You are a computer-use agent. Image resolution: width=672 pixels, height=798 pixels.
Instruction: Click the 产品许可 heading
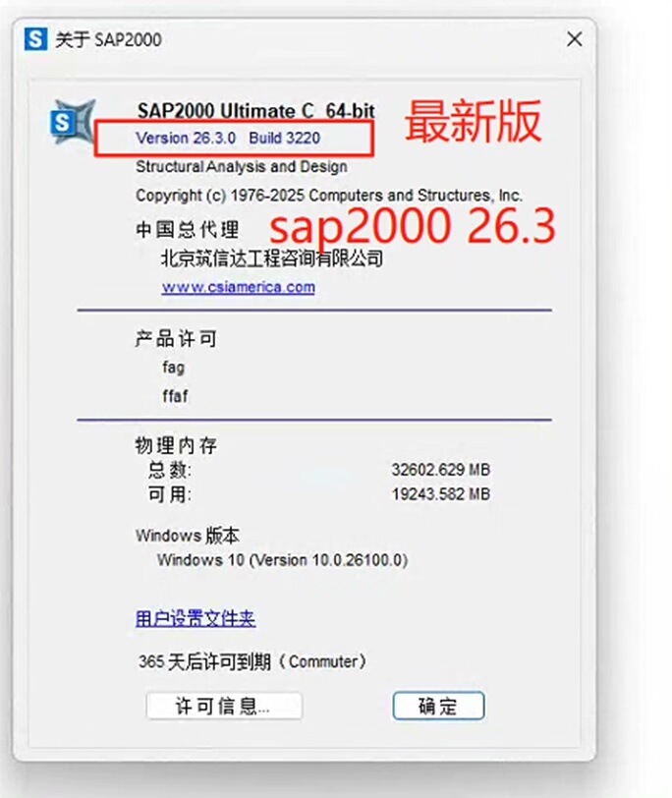[x=176, y=338]
